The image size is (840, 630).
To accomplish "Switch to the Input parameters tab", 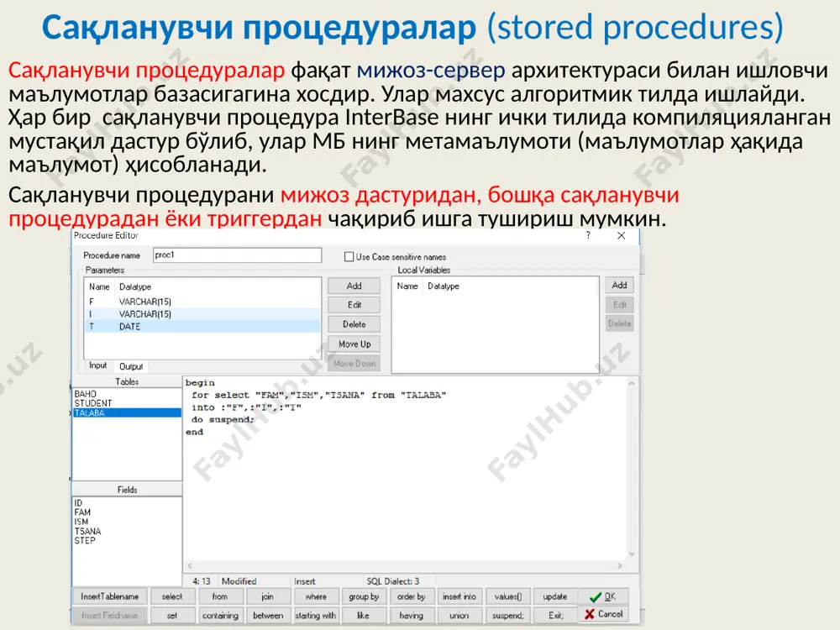I will 98,365.
